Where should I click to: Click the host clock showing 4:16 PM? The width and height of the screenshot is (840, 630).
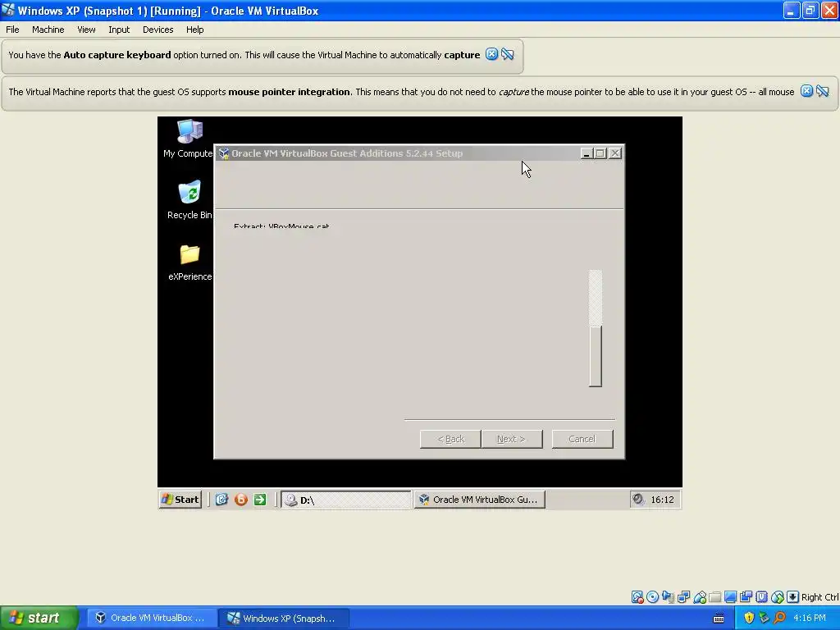click(810, 619)
